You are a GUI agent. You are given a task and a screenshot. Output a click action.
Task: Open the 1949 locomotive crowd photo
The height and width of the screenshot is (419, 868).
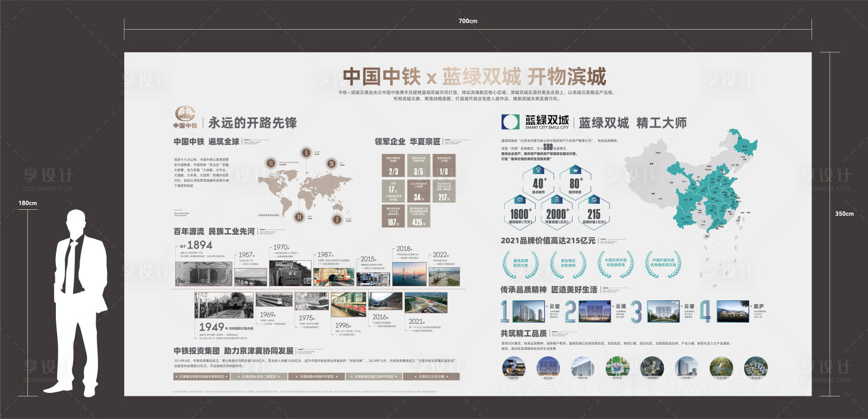[x=224, y=305]
